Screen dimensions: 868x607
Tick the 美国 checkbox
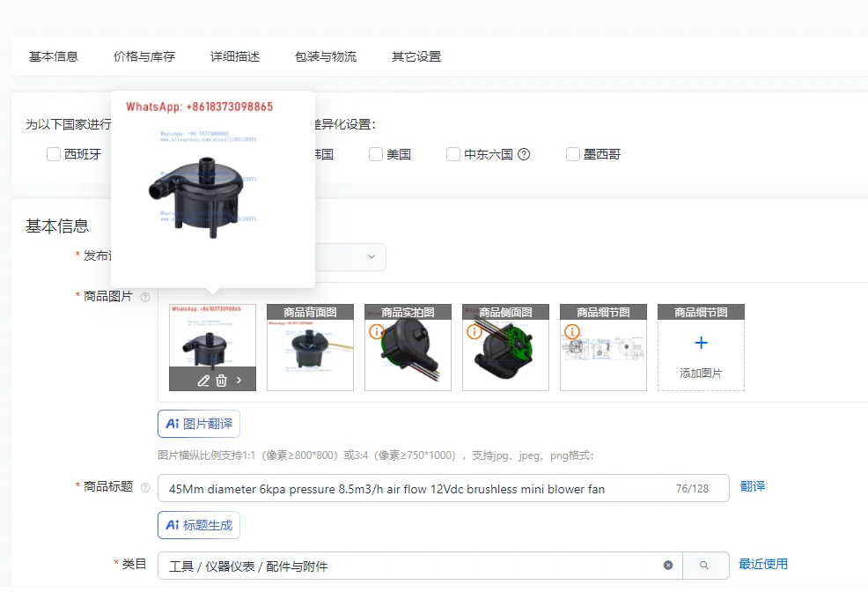tap(376, 154)
